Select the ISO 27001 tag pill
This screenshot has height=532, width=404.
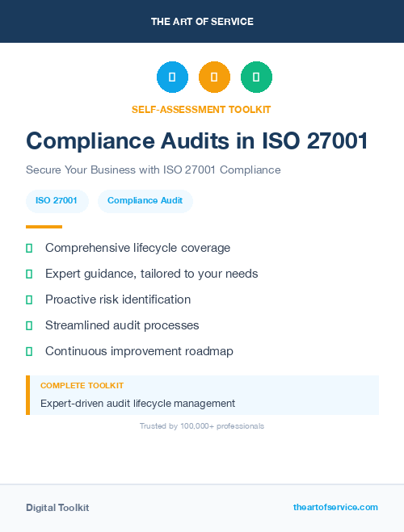pyautogui.click(x=57, y=201)
